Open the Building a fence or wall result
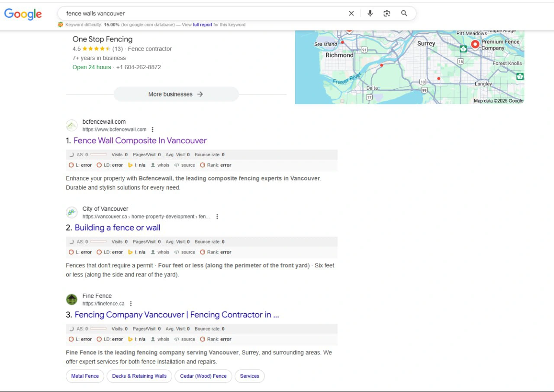 point(117,228)
